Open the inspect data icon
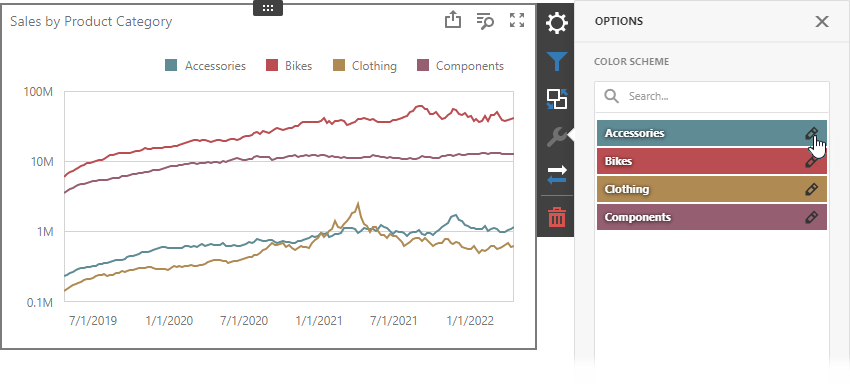The width and height of the screenshot is (850, 384). click(485, 21)
